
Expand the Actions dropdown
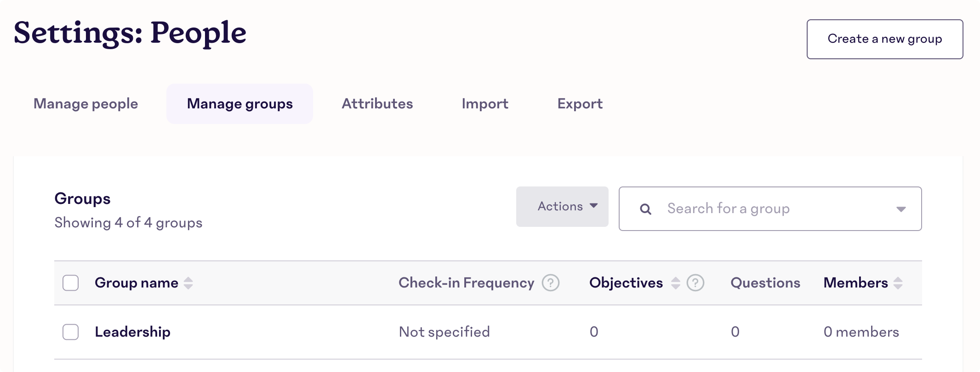tap(562, 207)
